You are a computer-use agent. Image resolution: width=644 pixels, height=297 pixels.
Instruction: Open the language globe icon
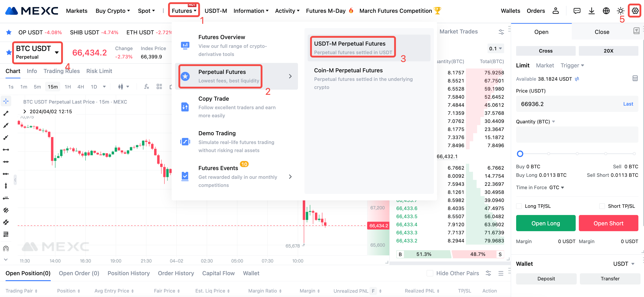(x=606, y=11)
